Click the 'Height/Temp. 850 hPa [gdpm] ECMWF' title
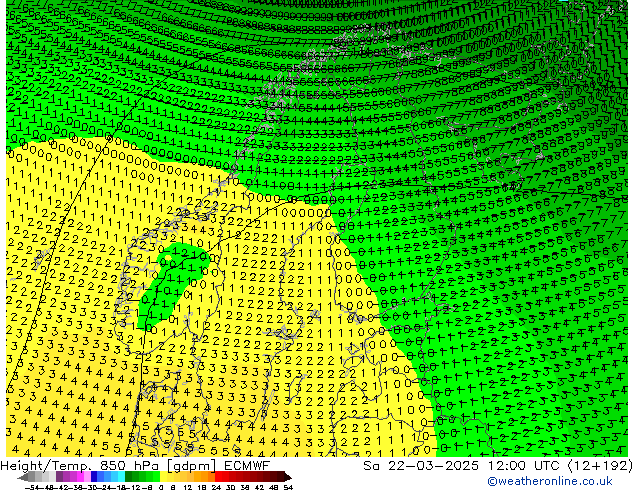 [135, 465]
